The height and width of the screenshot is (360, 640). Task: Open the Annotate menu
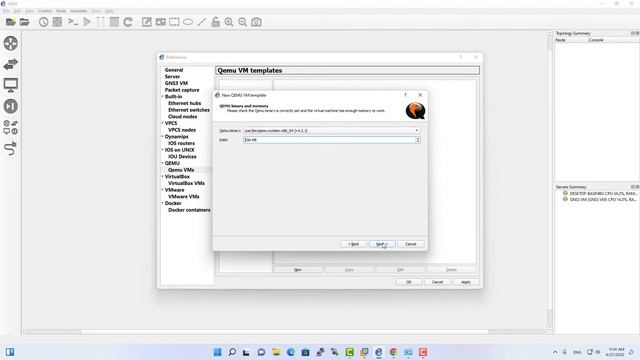[79, 11]
